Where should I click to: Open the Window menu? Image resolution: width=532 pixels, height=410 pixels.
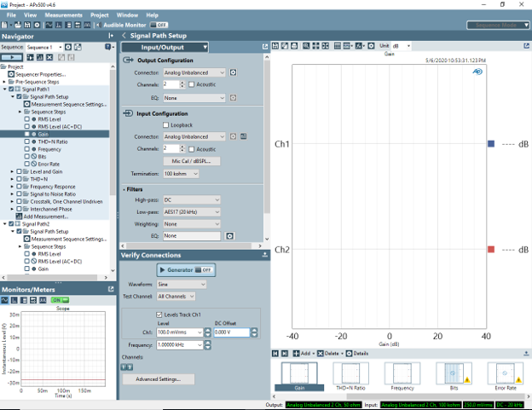(x=127, y=14)
